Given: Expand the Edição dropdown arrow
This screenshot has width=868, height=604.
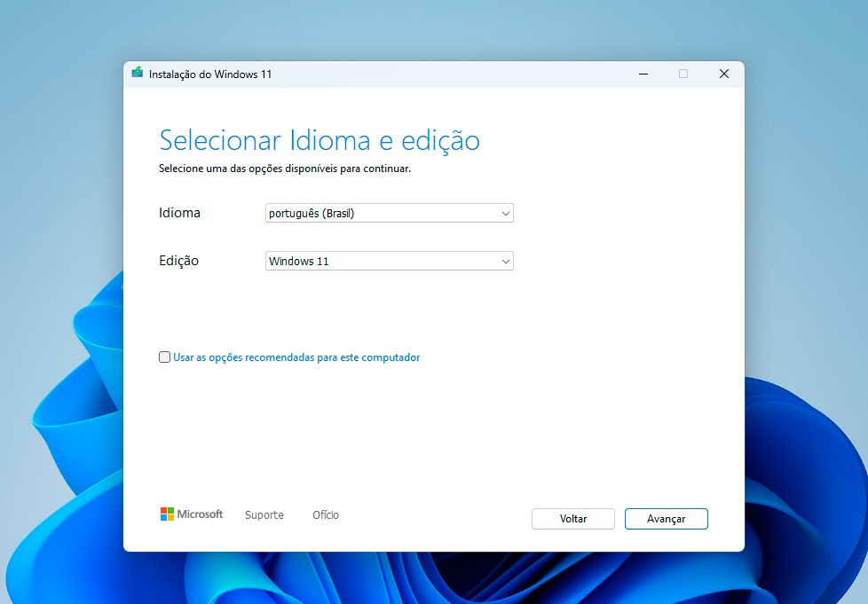Looking at the screenshot, I should coord(505,262).
